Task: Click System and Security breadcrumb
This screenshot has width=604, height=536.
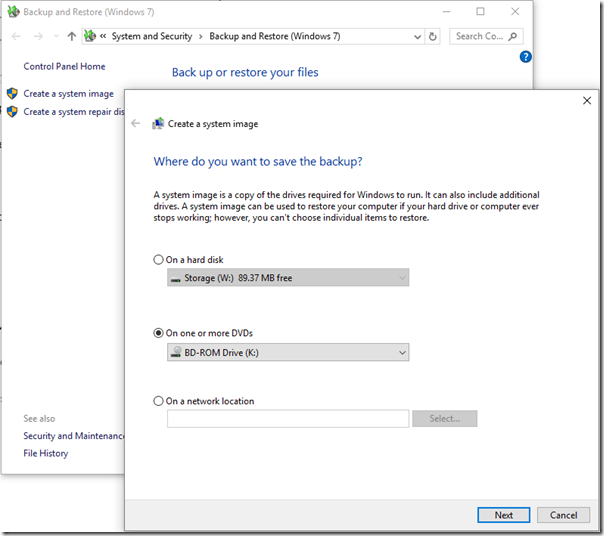Action: point(152,36)
